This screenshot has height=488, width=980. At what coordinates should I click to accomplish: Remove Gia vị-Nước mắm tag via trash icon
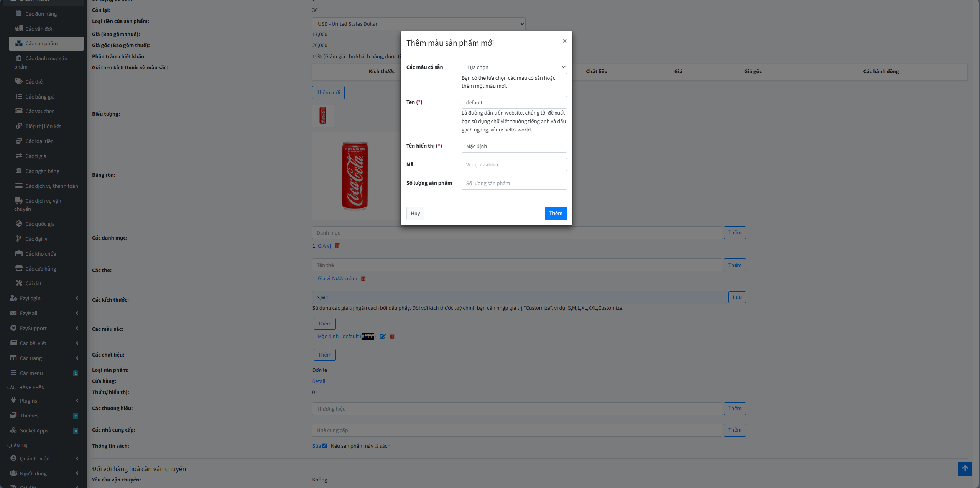[x=363, y=278]
